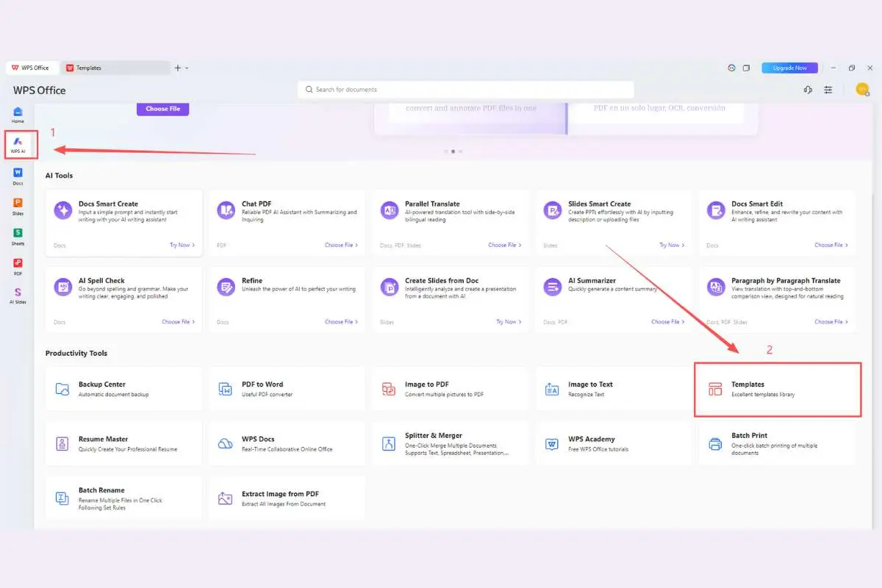Switch to the WPS Office tab
Viewport: 882px width, 588px height.
33,68
